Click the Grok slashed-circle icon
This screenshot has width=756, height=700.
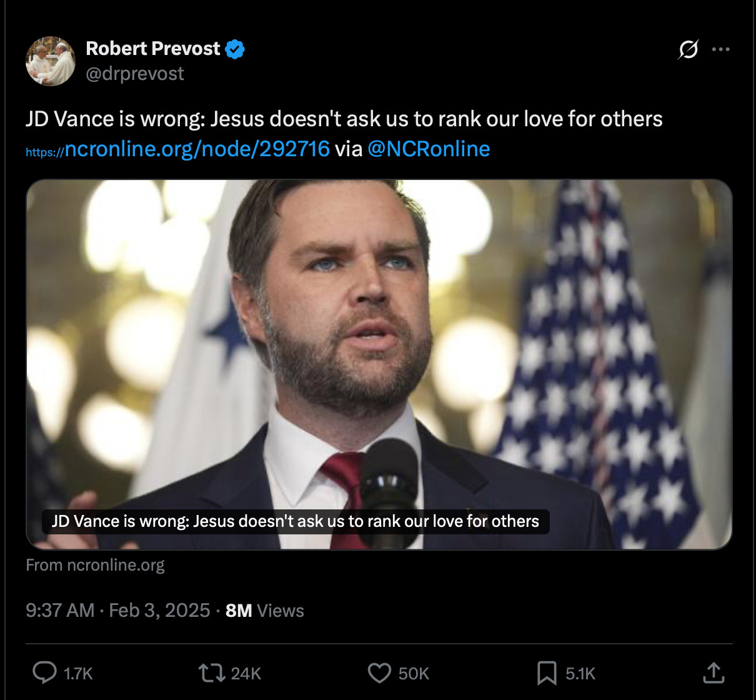point(688,49)
